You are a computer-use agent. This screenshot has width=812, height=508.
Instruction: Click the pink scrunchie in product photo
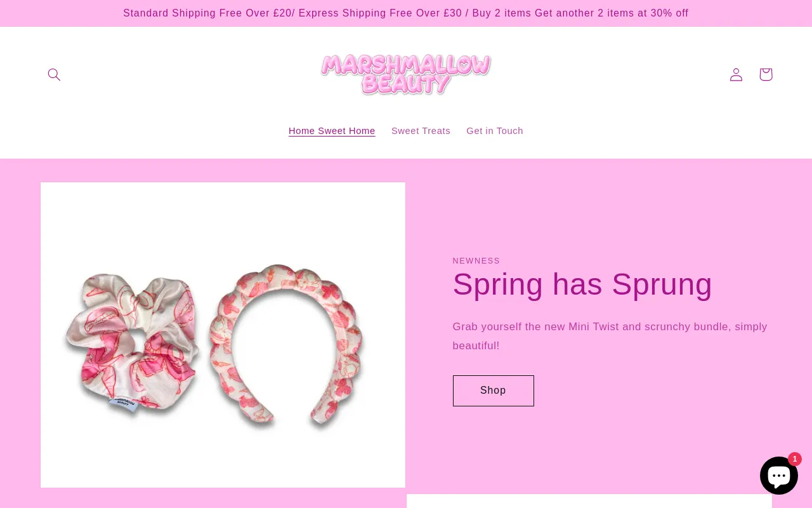coord(130,343)
